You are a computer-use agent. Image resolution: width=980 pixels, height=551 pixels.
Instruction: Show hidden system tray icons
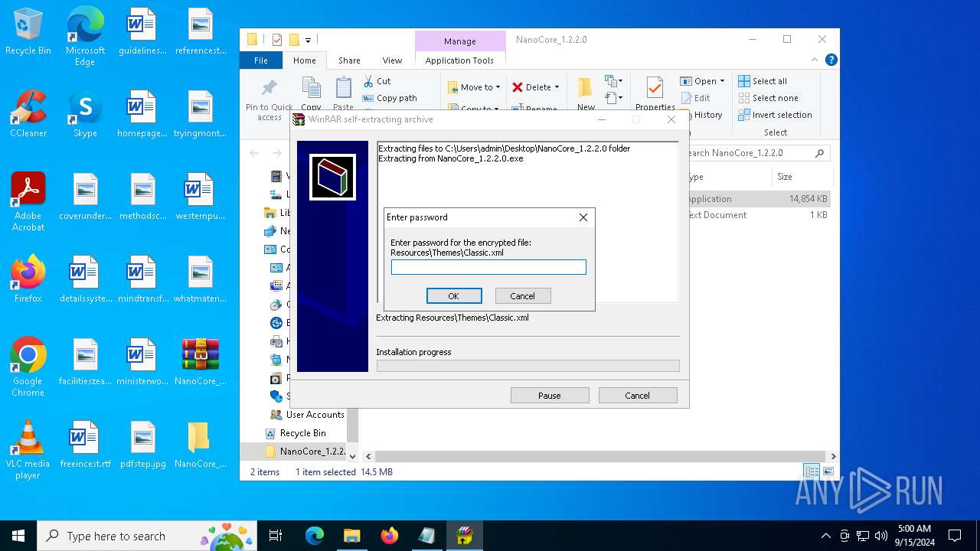coord(825,536)
